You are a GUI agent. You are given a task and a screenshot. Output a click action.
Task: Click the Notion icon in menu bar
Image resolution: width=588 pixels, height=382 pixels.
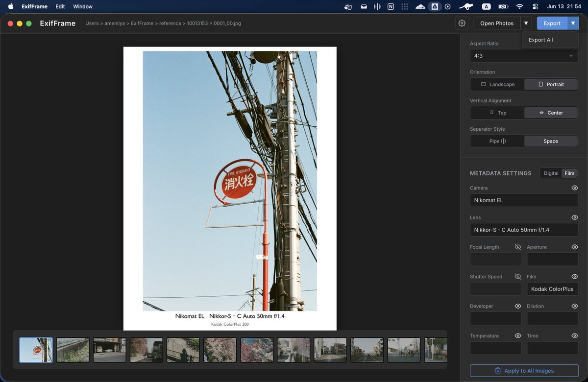point(391,6)
